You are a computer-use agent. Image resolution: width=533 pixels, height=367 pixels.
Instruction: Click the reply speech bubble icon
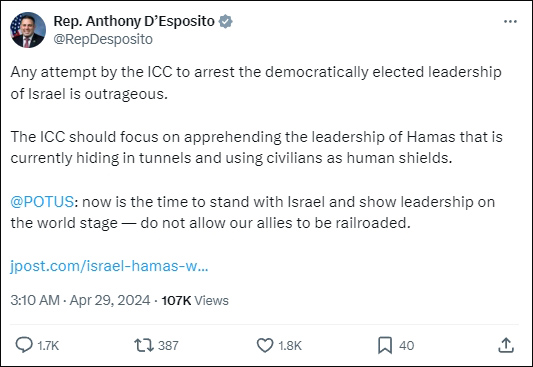pos(24,345)
